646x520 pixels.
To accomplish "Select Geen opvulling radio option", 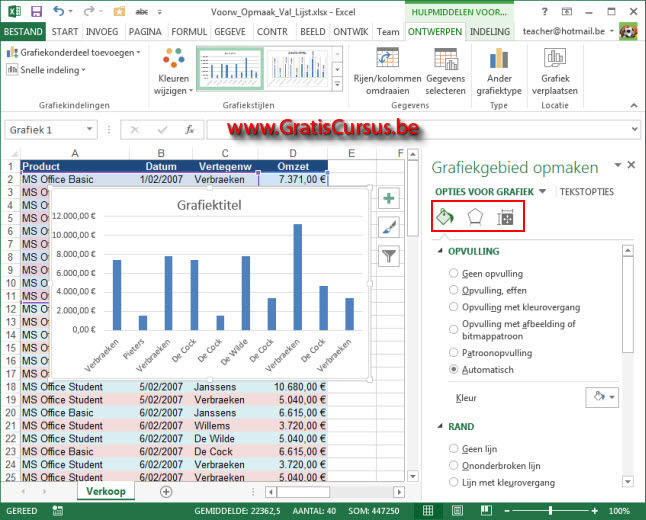I will pyautogui.click(x=453, y=273).
